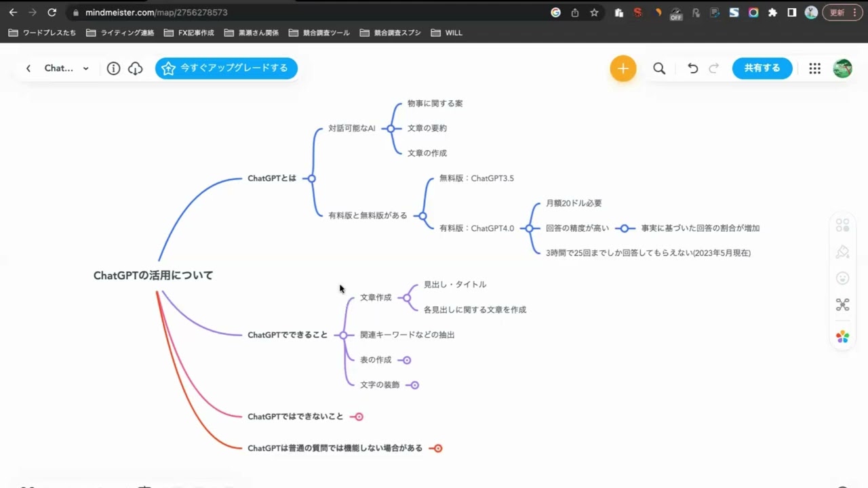Viewport: 868px width, 488px height.
Task: Click the orange plus add-topic button
Action: [623, 68]
